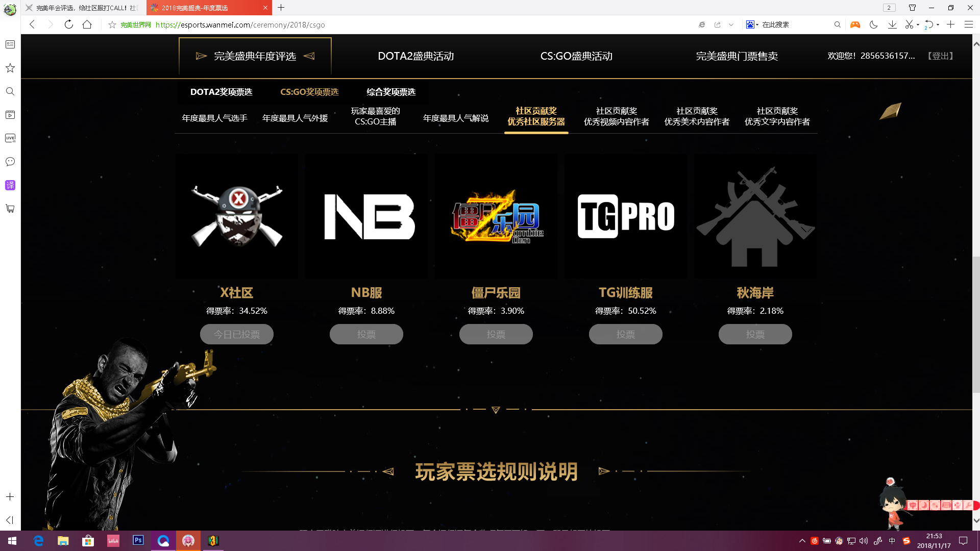Open the screenshot tool dropdown arrow
The height and width of the screenshot is (551, 980).
tap(917, 24)
